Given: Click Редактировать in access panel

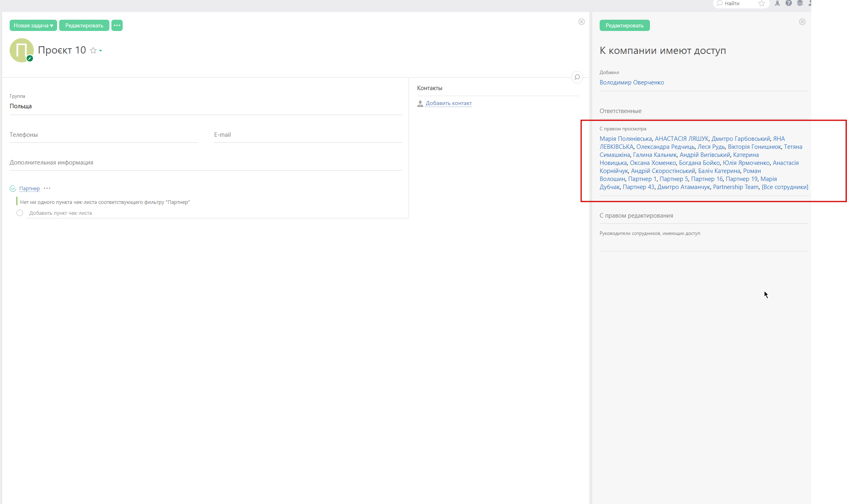Looking at the screenshot, I should (624, 25).
